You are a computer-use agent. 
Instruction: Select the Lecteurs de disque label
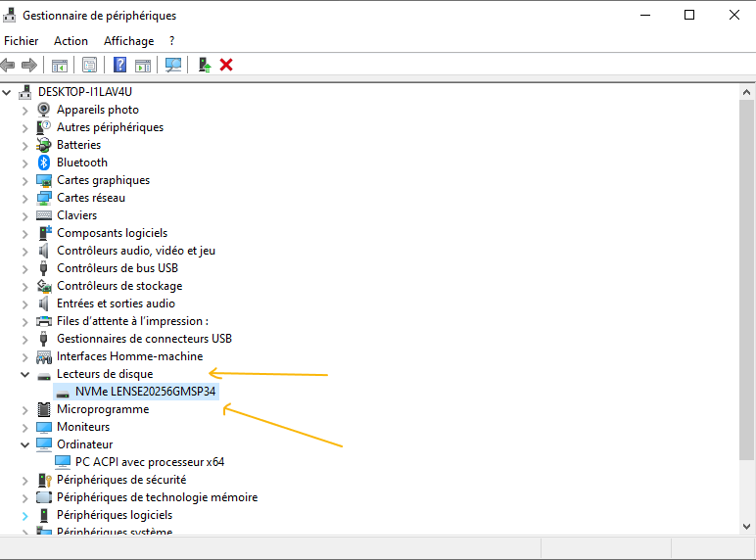coord(105,374)
